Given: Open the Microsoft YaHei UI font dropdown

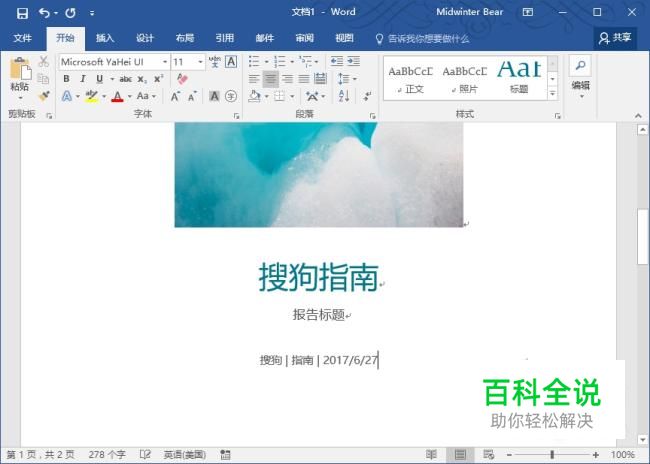Looking at the screenshot, I should pos(165,62).
